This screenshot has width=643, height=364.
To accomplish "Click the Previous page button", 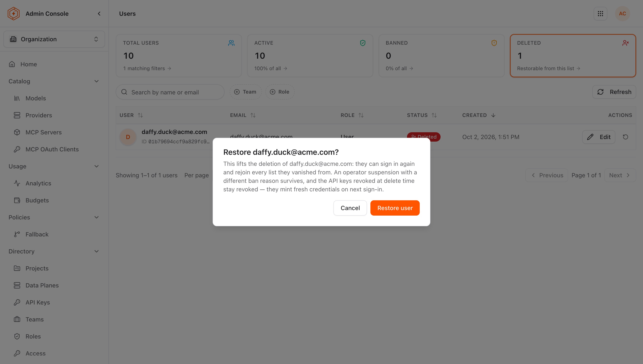I will point(547,175).
